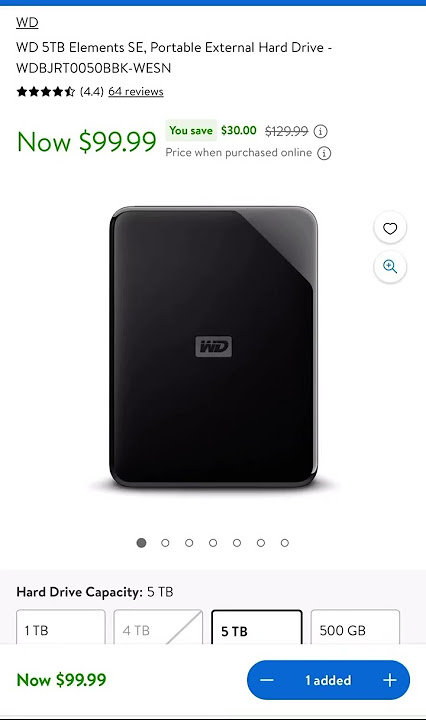The width and height of the screenshot is (426, 720).
Task: Click the 1 added cart button
Action: pos(328,680)
